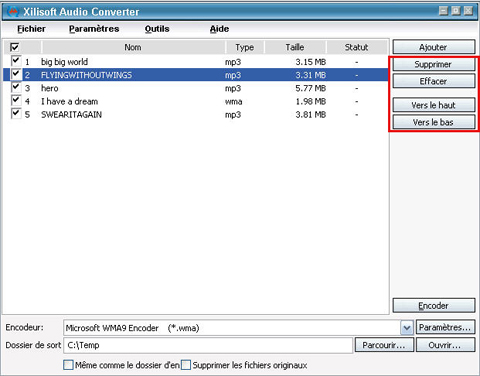Open the Aide menu
This screenshot has width=480, height=376.
click(219, 29)
